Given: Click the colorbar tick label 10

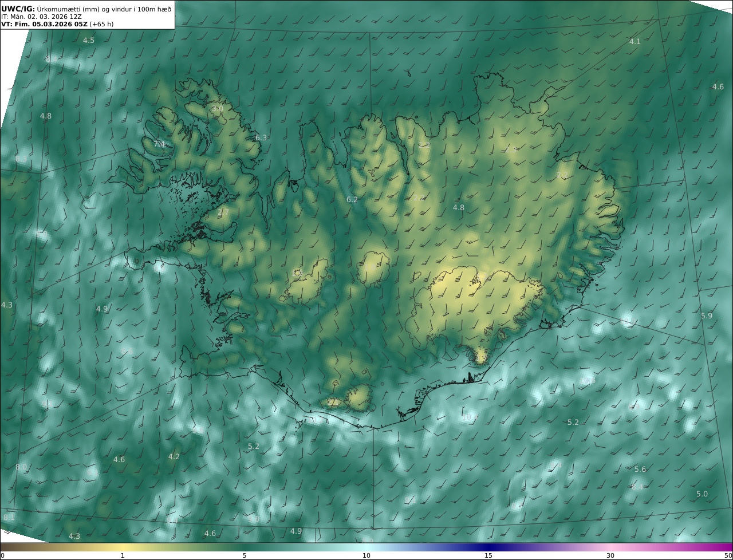Looking at the screenshot, I should point(366,555).
